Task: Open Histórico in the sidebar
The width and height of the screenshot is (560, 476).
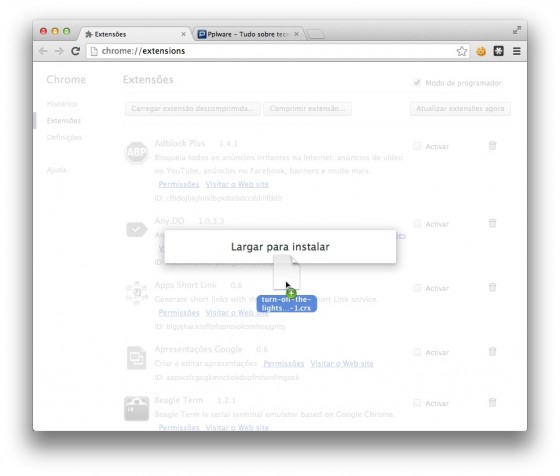Action: (x=61, y=104)
